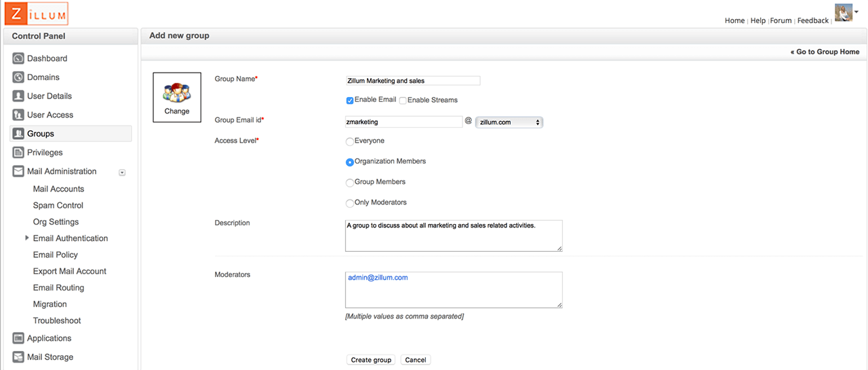Viewport: 868px width, 370px height.
Task: Go to Group Home link
Action: tap(825, 52)
